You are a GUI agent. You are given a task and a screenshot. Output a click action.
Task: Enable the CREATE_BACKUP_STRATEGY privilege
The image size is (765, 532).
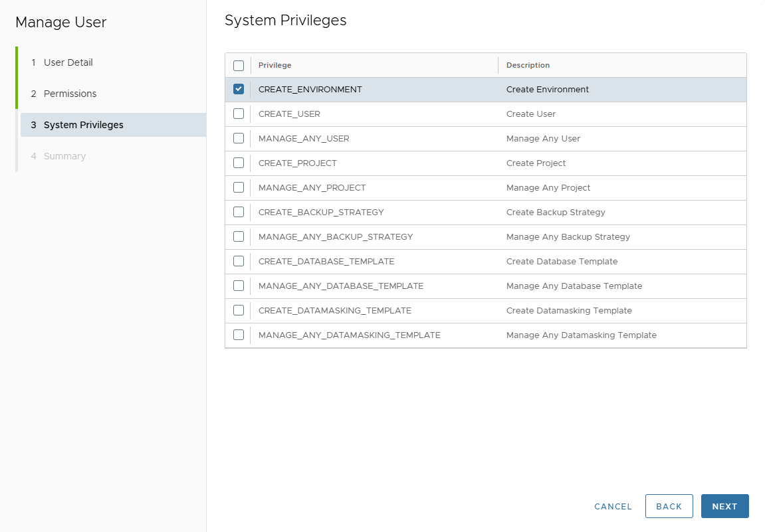click(x=239, y=212)
